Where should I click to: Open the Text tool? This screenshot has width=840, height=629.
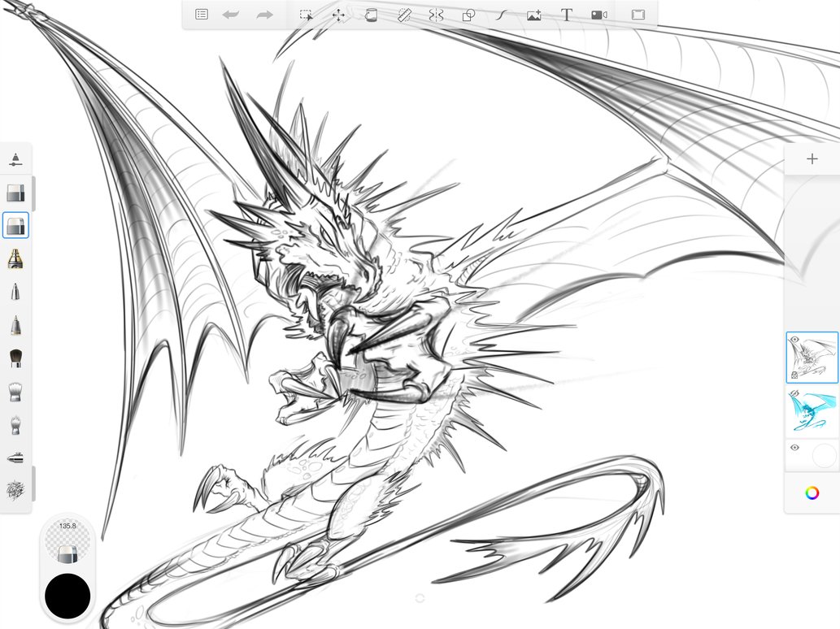point(567,14)
